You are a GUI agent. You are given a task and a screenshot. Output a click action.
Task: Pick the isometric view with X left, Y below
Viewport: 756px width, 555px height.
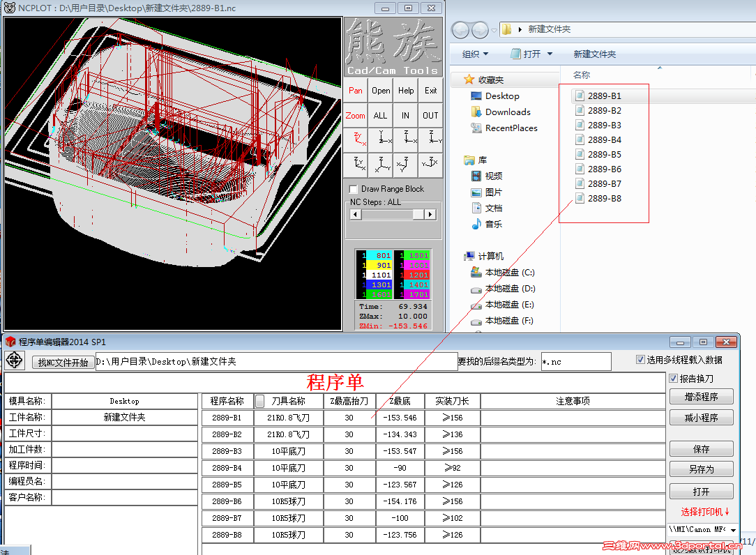point(405,165)
